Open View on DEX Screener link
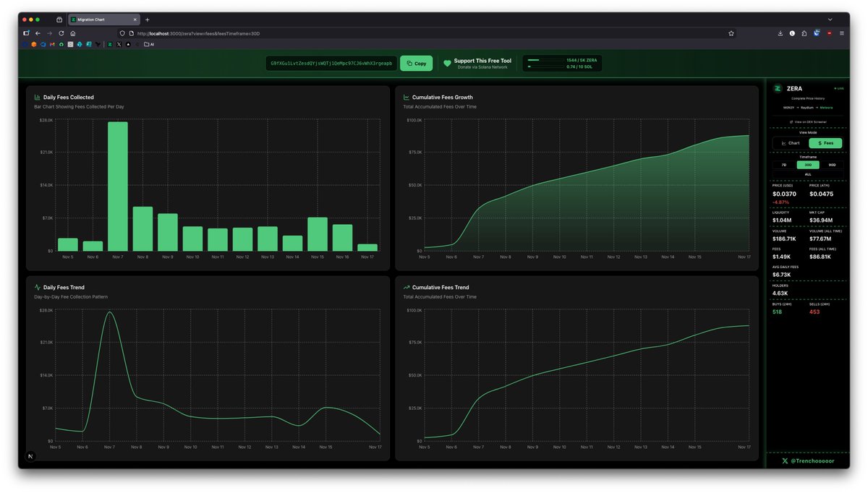Image resolution: width=868 pixels, height=493 pixels. click(x=809, y=121)
